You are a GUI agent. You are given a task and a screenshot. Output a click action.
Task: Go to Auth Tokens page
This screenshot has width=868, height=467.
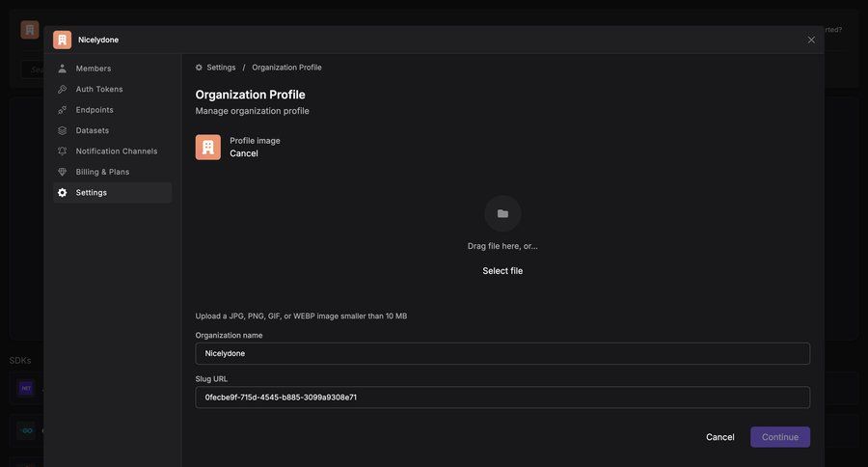click(x=113, y=89)
